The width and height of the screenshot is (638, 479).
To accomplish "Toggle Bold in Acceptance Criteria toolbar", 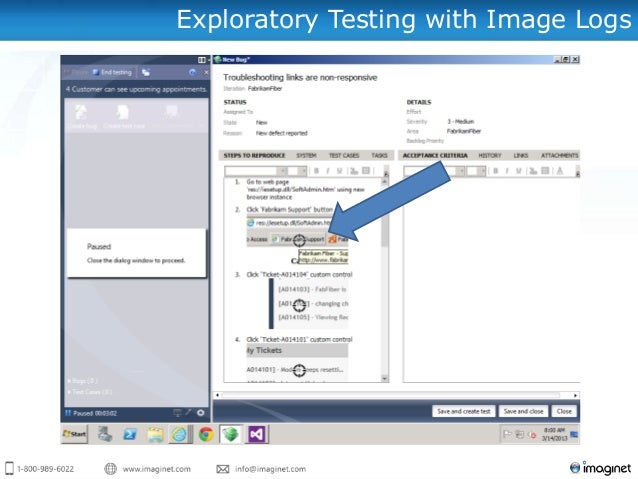I will click(495, 171).
